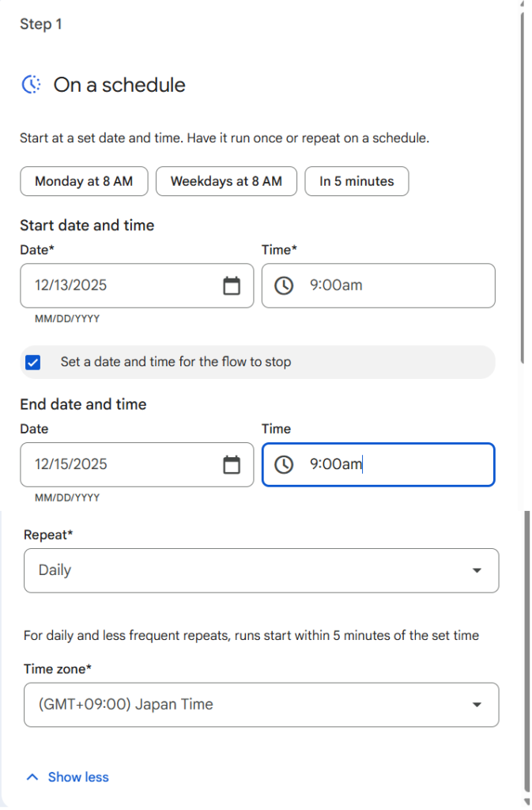Collapse options with the Show less link
Image resolution: width=532 pixels, height=810 pixels.
coord(78,777)
